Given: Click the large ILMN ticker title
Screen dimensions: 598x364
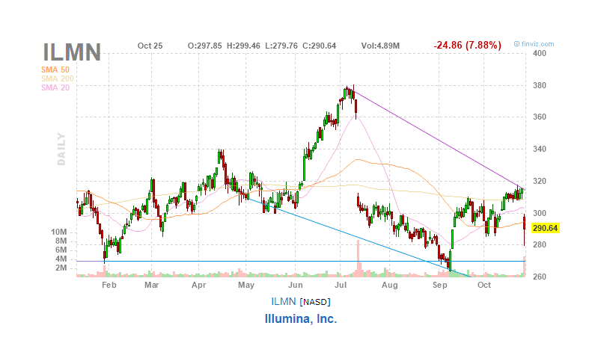Looking at the screenshot, I should coord(72,52).
